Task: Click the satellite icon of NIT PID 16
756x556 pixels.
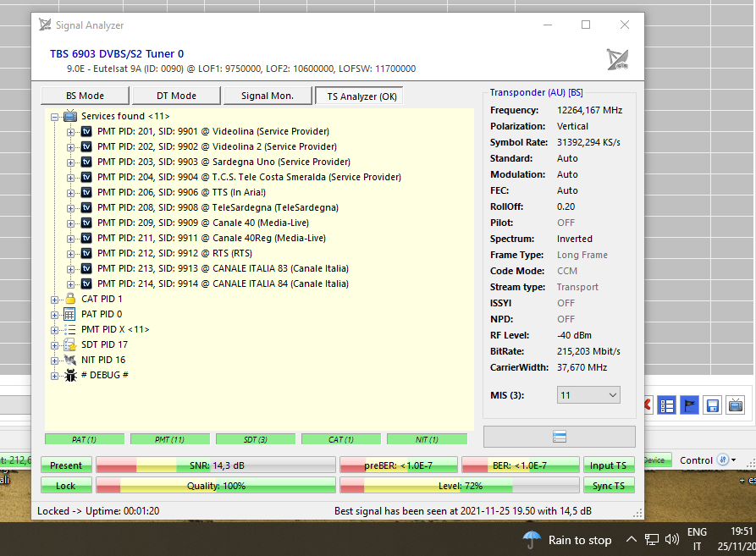Action: coord(70,360)
